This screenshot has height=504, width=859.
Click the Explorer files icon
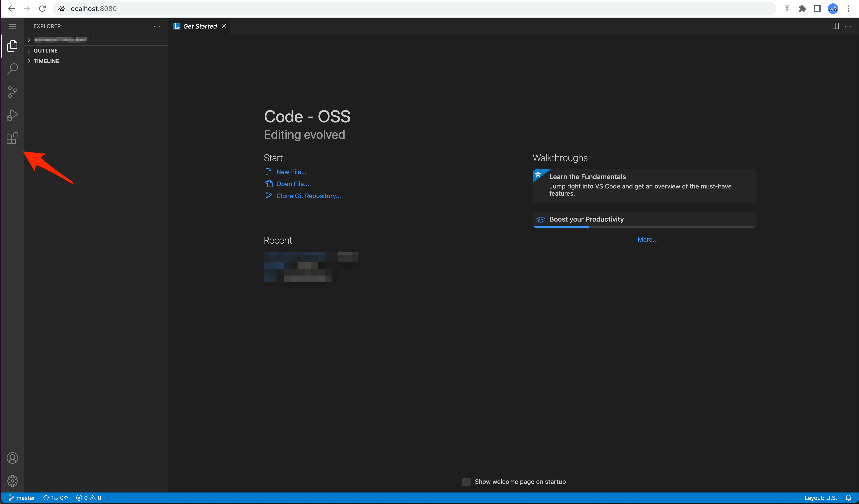12,46
